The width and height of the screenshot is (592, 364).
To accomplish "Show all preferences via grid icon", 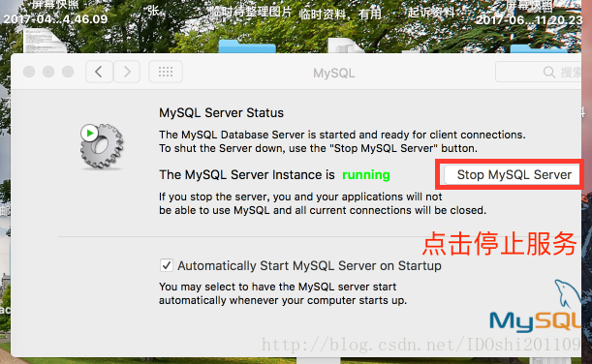I will [x=166, y=72].
